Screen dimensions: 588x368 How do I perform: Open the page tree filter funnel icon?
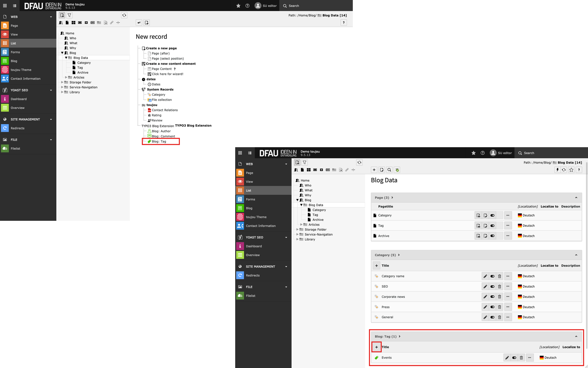pos(304,163)
